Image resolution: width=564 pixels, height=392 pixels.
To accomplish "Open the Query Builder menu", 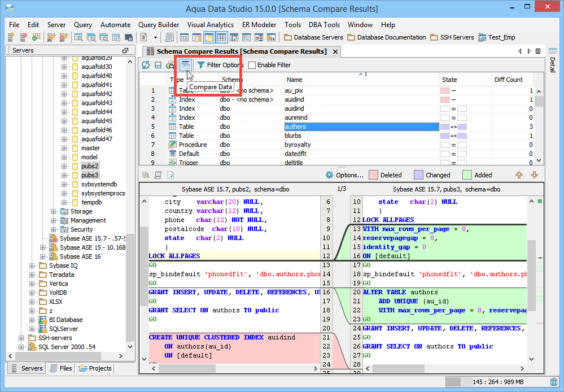I will (159, 25).
